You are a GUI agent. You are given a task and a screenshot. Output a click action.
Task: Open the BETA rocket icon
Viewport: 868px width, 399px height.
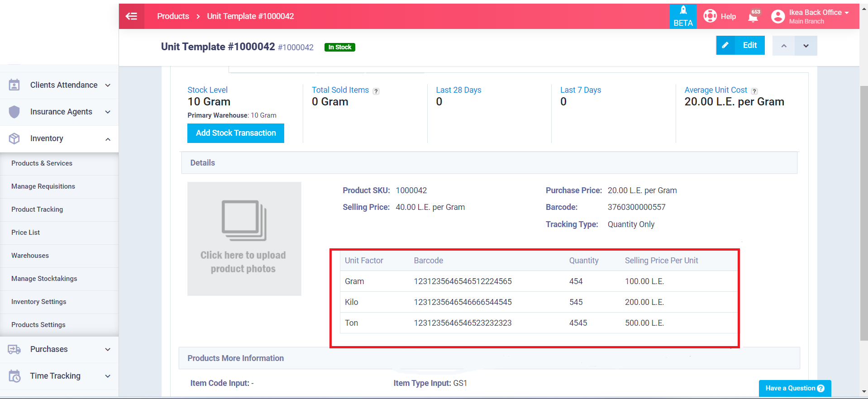coord(683,10)
